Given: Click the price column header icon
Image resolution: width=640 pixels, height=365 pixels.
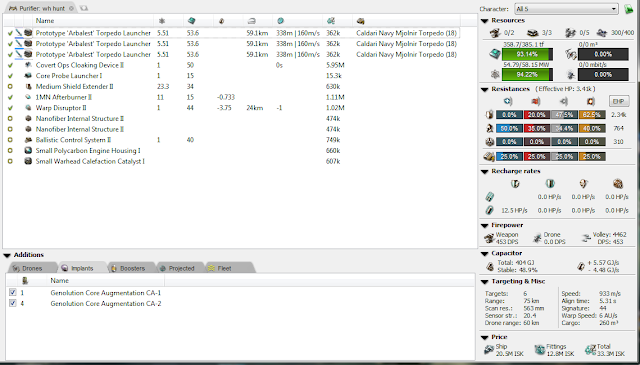Looking at the screenshot, I should tap(331, 21).
